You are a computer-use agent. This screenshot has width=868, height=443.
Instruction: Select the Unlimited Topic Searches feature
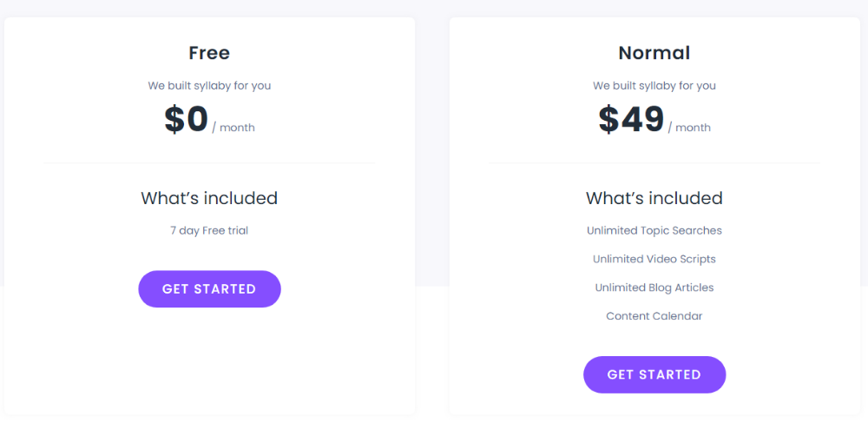click(654, 231)
